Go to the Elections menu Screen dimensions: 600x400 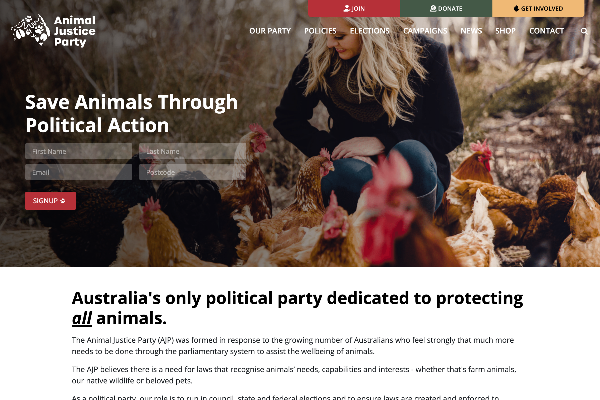(x=370, y=31)
